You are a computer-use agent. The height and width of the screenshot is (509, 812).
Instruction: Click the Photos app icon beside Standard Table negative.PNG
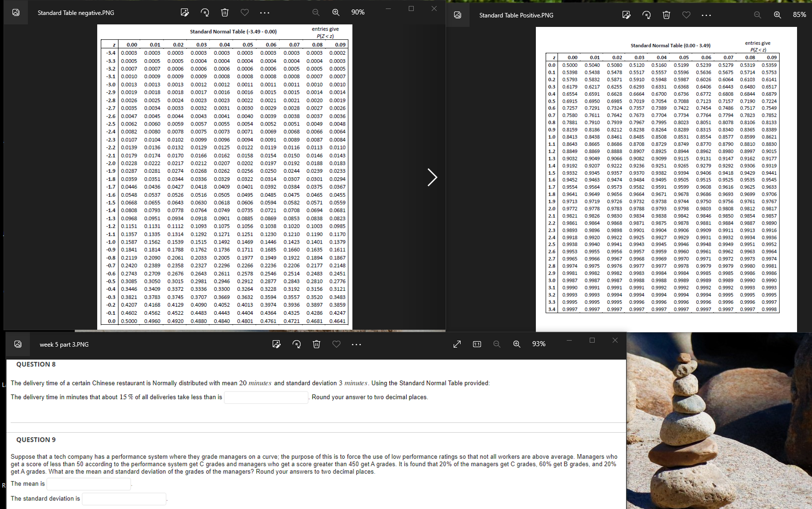16,12
